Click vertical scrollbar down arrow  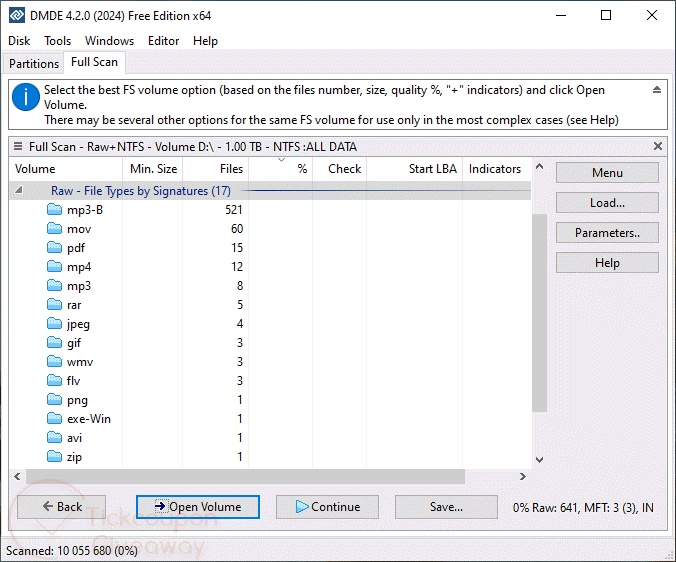[x=539, y=460]
